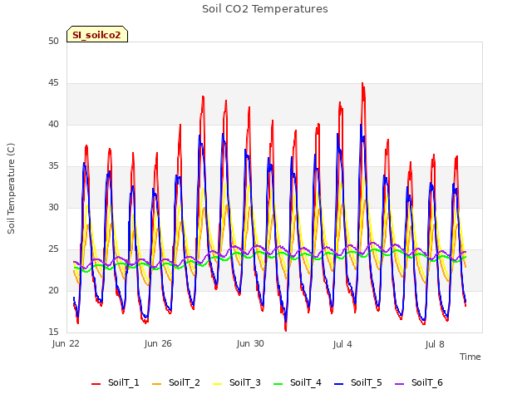The height and width of the screenshot is (399, 532).
Task: Click the Jul 8 x-axis tick label
Action: [x=435, y=344]
